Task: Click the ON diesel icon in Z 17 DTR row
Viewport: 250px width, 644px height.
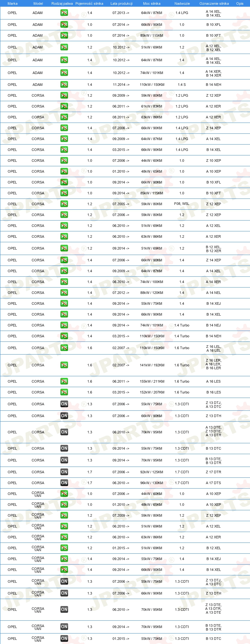Action: (x=64, y=472)
